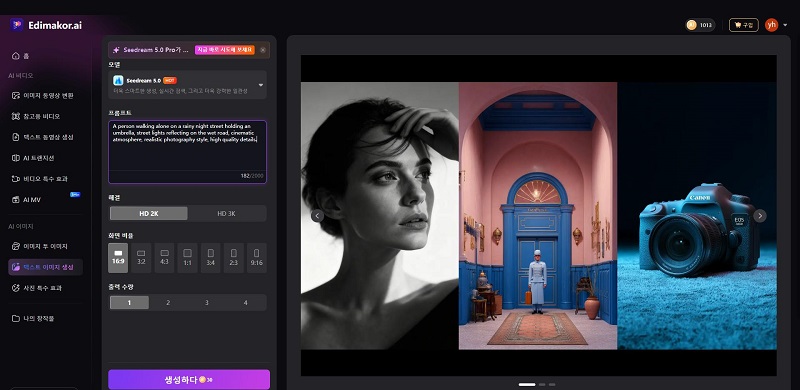Screen dimensions: 800x390
Task: Choose the 9:16 aspect ratio
Action: tap(257, 257)
